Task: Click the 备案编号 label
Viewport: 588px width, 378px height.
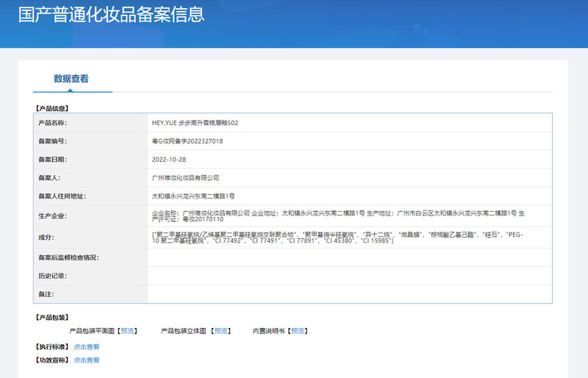Action: (52, 141)
